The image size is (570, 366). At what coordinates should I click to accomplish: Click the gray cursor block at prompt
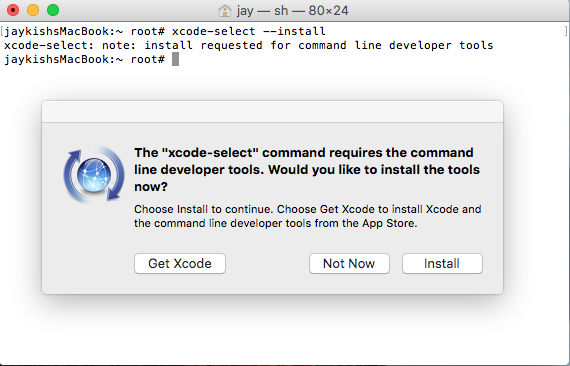point(175,59)
